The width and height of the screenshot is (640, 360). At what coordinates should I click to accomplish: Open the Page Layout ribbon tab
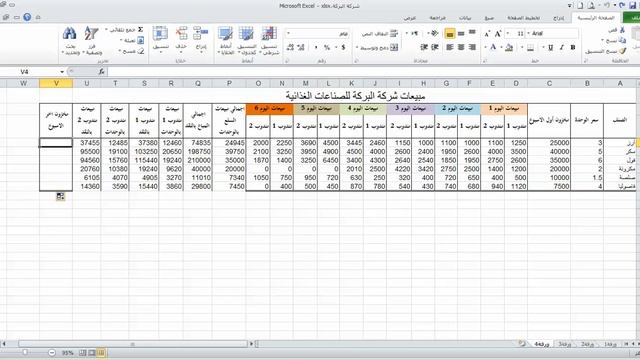523,18
